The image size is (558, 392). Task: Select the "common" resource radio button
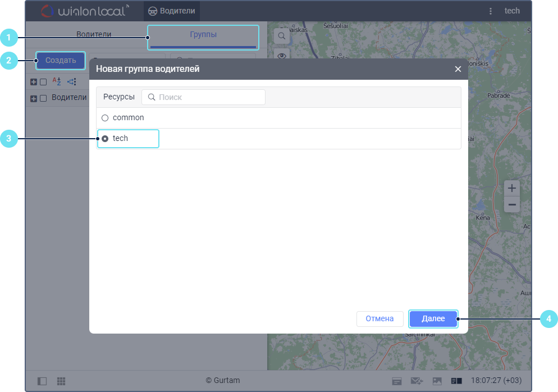point(105,118)
